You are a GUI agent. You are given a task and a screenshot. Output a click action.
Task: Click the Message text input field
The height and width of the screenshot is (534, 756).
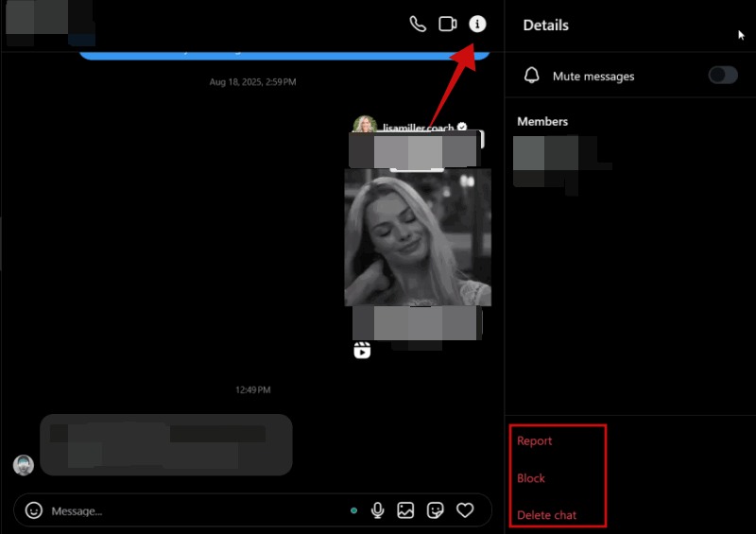(189, 510)
